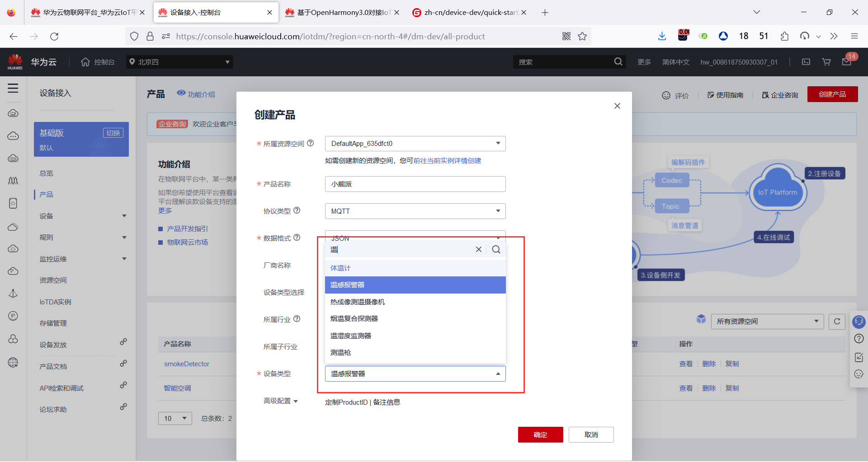Click the smiley survey icon
The height and width of the screenshot is (462, 868).
(859, 374)
